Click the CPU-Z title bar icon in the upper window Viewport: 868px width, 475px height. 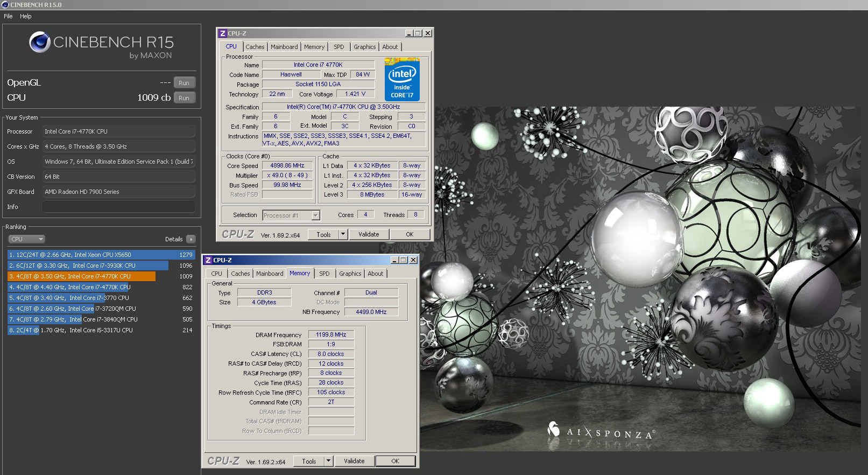(222, 33)
